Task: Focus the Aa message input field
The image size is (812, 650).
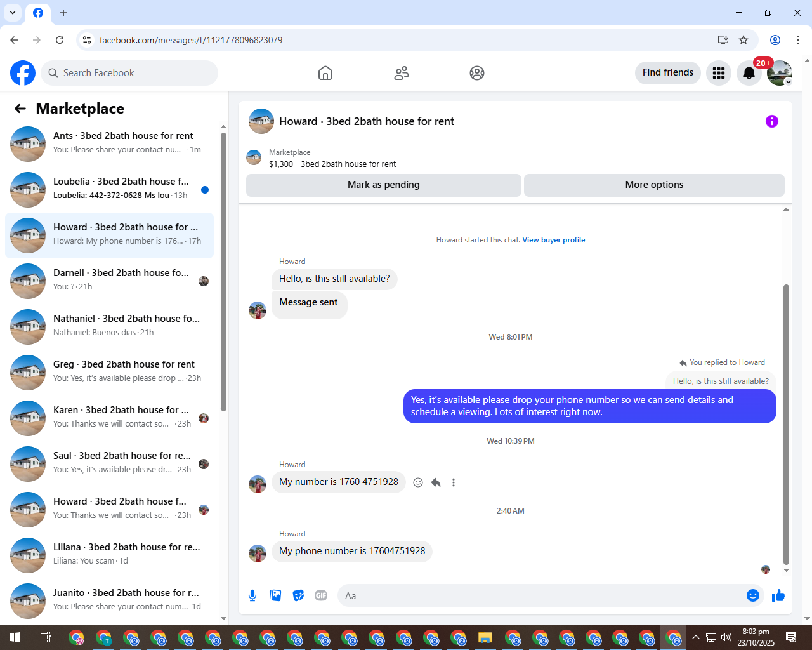Action: [542, 595]
